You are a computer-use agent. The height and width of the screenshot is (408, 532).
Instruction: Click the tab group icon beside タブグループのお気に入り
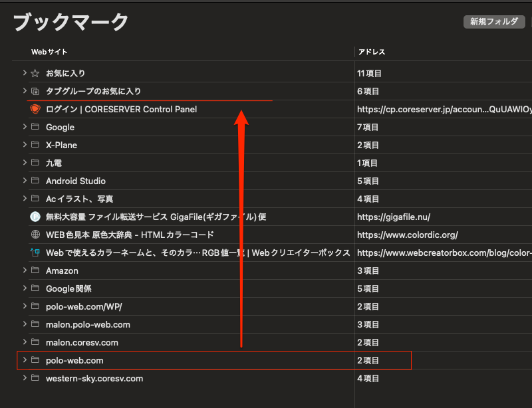(35, 91)
